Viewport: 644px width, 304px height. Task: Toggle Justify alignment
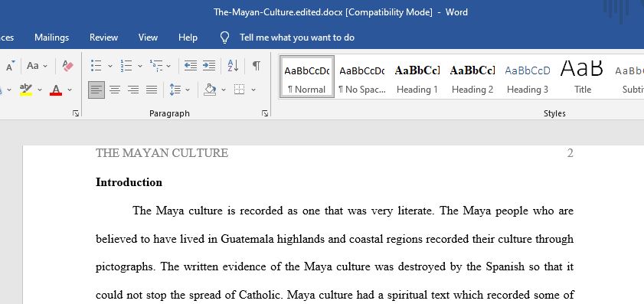[152, 90]
